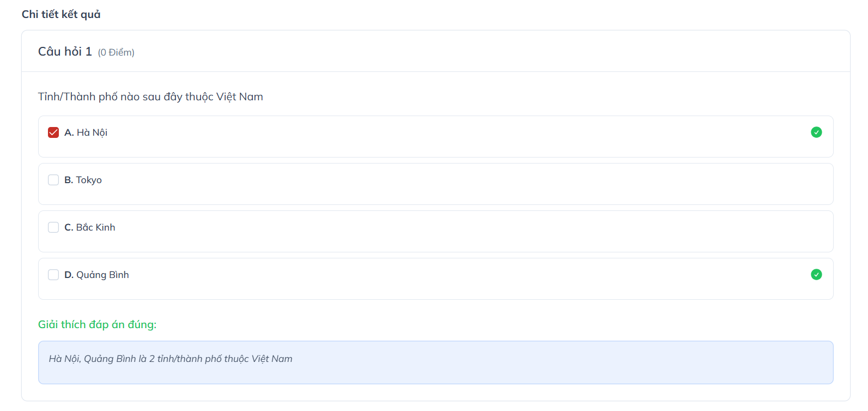The width and height of the screenshot is (868, 411).
Task: Click the "Chi tiết kết quả" heading
Action: tap(61, 15)
